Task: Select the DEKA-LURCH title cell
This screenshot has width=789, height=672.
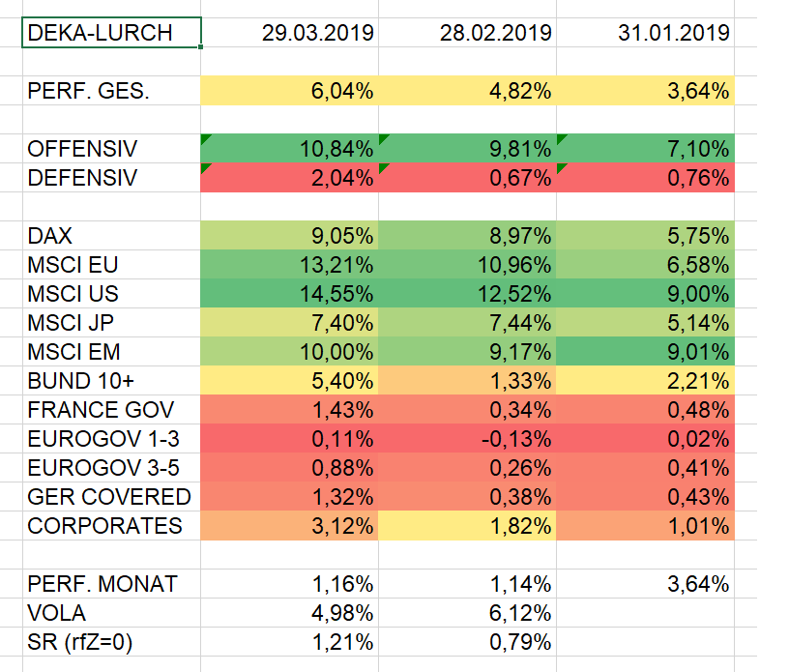Action: [x=111, y=33]
